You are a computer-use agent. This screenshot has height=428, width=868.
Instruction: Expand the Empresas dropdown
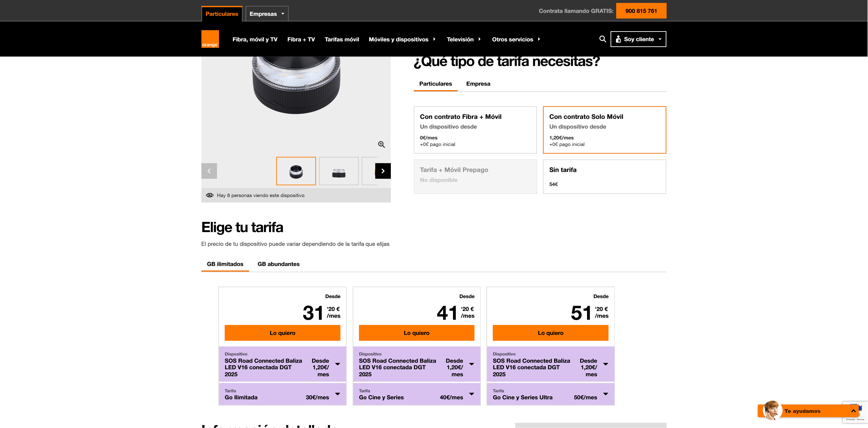(267, 14)
